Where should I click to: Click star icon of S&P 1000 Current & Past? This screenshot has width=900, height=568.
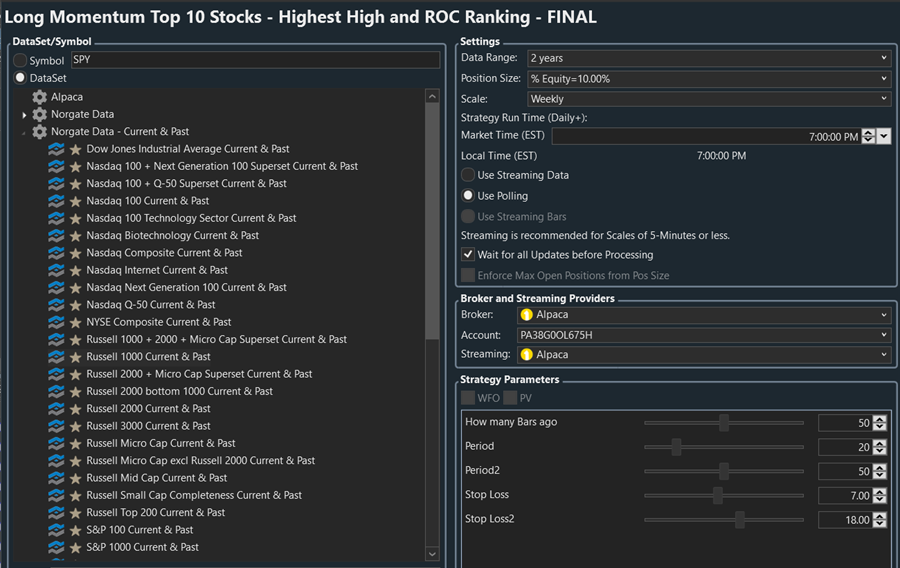click(x=75, y=548)
